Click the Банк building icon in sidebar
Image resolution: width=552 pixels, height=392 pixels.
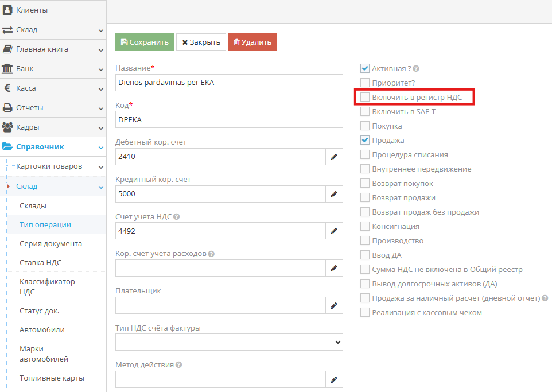[8, 69]
